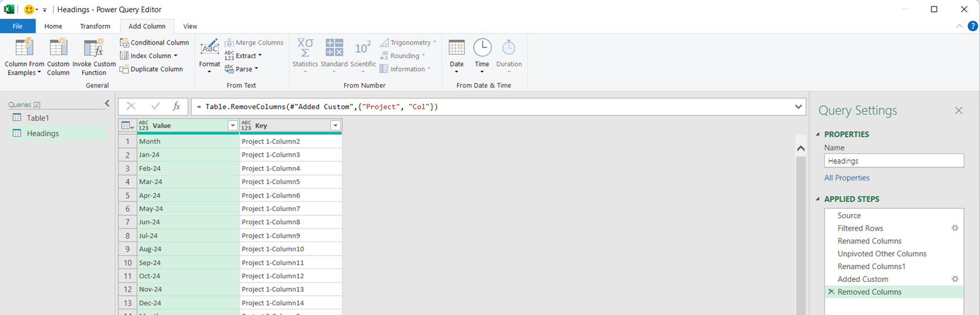Select Unpivoted Other Columns step
This screenshot has height=315, width=980.
(894, 254)
